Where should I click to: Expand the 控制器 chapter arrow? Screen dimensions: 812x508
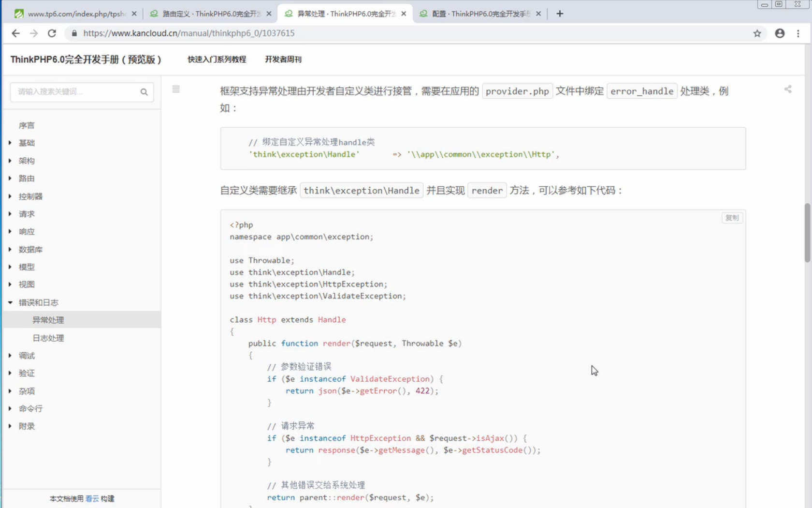point(10,196)
